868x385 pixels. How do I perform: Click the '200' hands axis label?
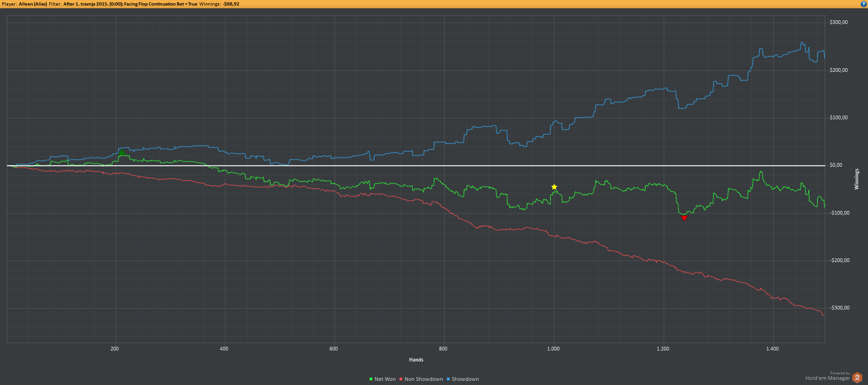(115, 349)
